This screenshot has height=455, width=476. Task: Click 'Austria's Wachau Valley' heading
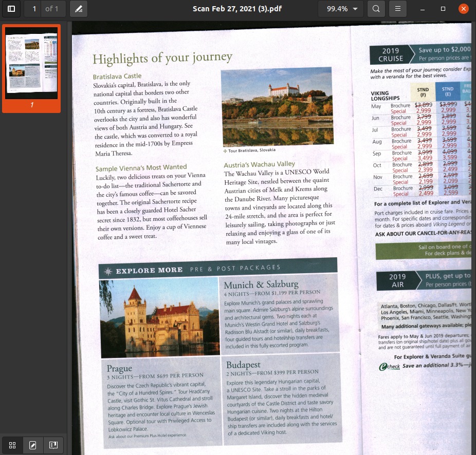259,164
